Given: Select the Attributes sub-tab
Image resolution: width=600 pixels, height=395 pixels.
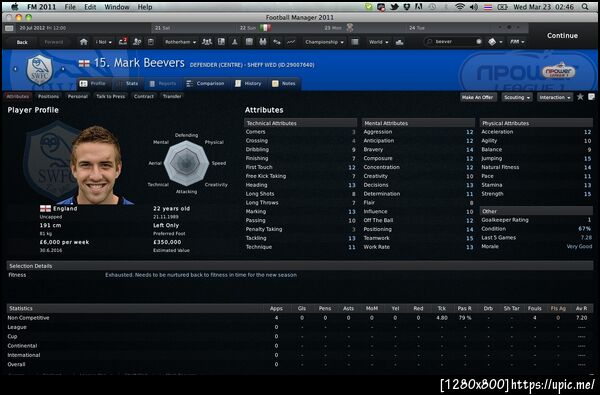Looking at the screenshot, I should tap(18, 96).
